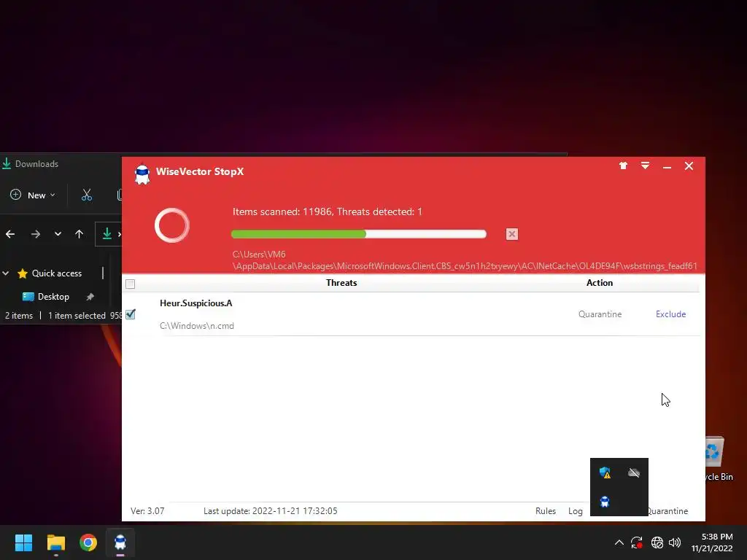The image size is (747, 560).
Task: Minimize the WiseVector StopX window
Action: (x=667, y=167)
